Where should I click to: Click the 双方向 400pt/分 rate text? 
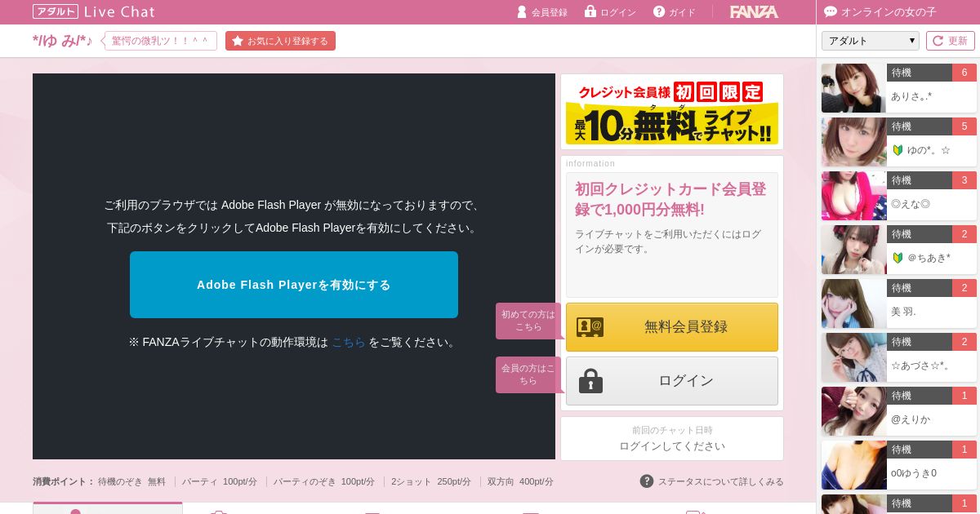tap(520, 481)
